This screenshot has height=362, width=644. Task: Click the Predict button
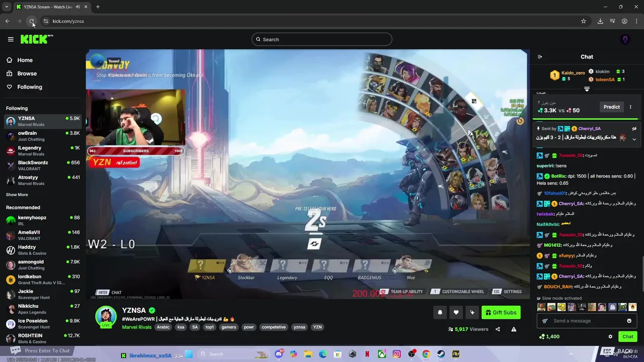pos(611,107)
